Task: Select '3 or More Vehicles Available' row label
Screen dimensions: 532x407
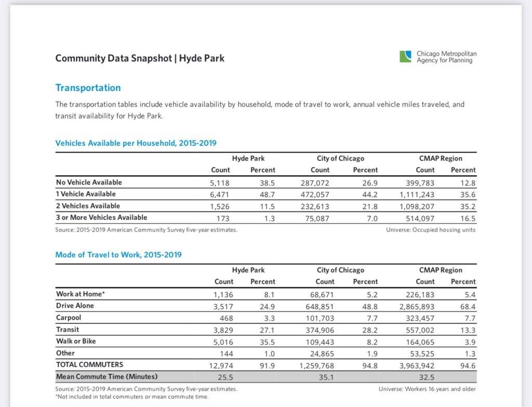Action: (x=101, y=218)
